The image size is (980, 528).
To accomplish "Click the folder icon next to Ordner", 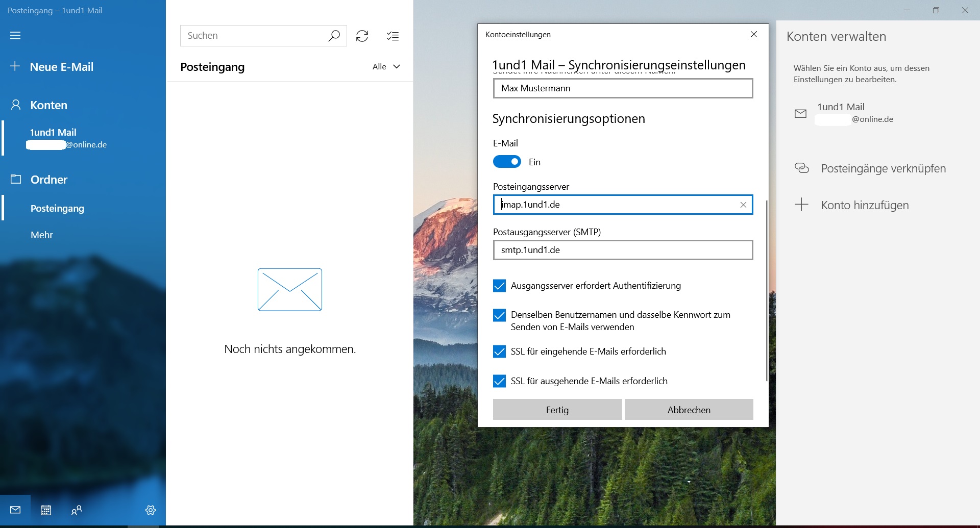I will (x=16, y=179).
